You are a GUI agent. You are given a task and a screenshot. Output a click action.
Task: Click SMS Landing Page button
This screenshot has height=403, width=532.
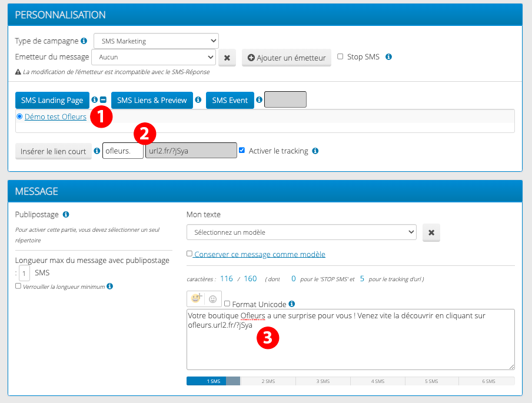[52, 100]
